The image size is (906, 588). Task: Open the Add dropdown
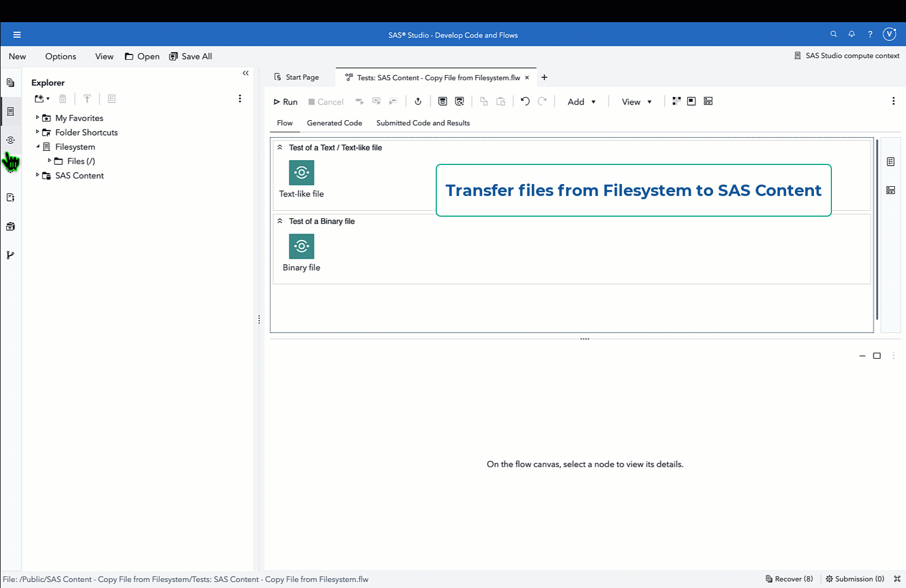581,102
